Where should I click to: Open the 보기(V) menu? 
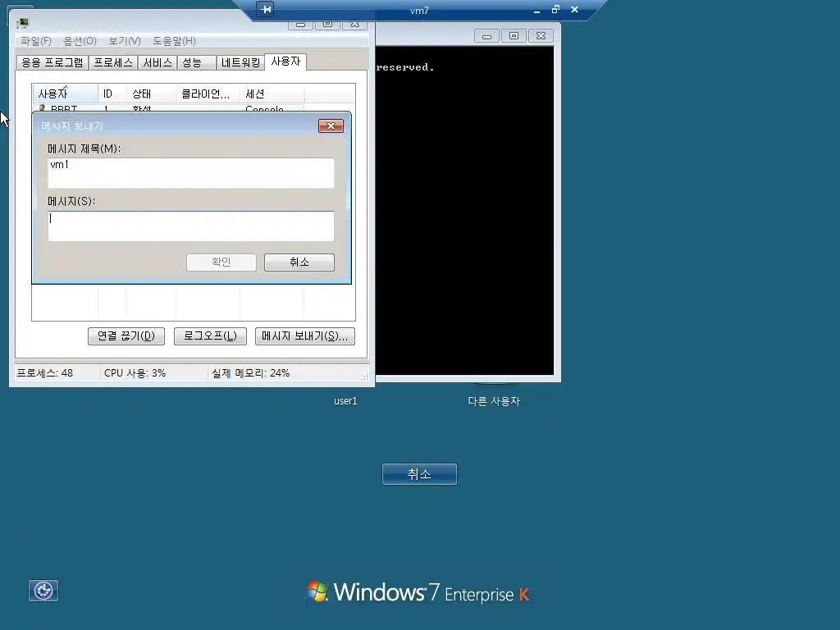[x=125, y=41]
